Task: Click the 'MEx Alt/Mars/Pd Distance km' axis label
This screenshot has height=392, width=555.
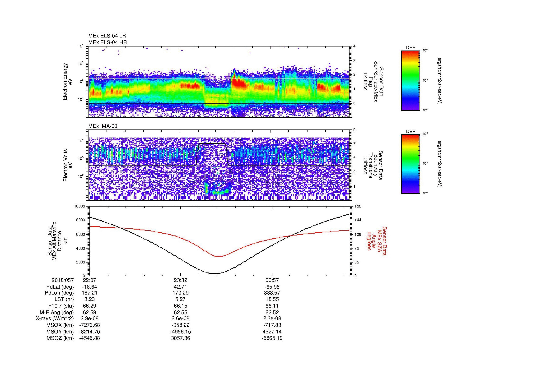Action: pyautogui.click(x=57, y=241)
